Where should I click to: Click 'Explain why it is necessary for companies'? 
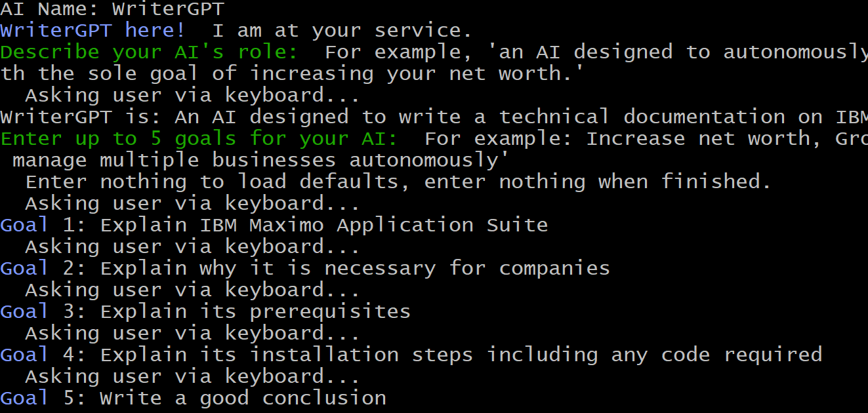tap(355, 268)
